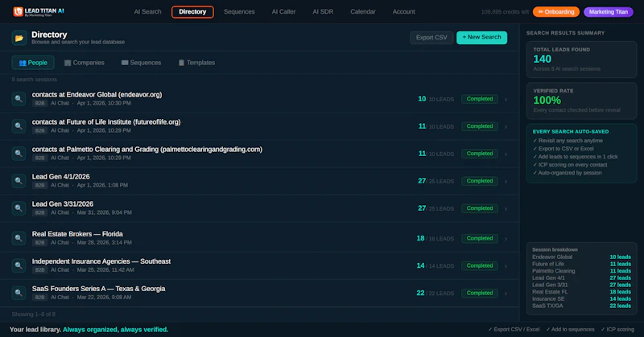Open 'contacts at Palmetto Clearing and Grading' session
The image size is (644, 337).
point(147,150)
